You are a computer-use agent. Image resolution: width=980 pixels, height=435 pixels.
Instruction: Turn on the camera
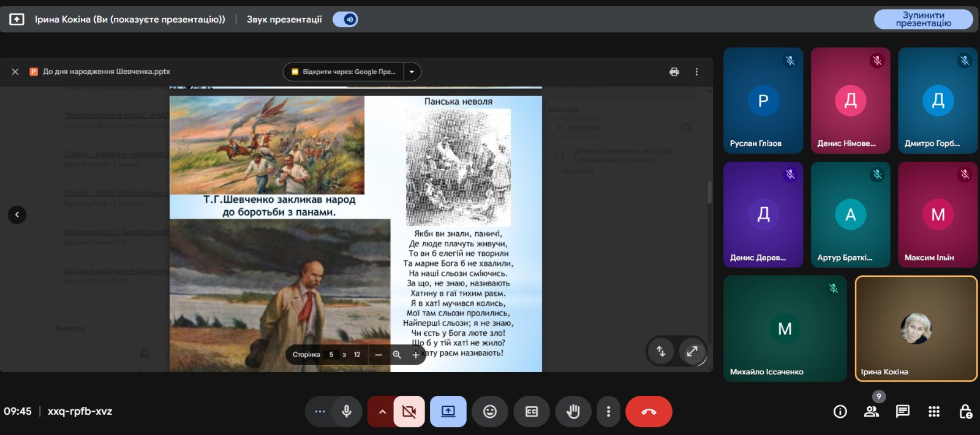(x=409, y=412)
